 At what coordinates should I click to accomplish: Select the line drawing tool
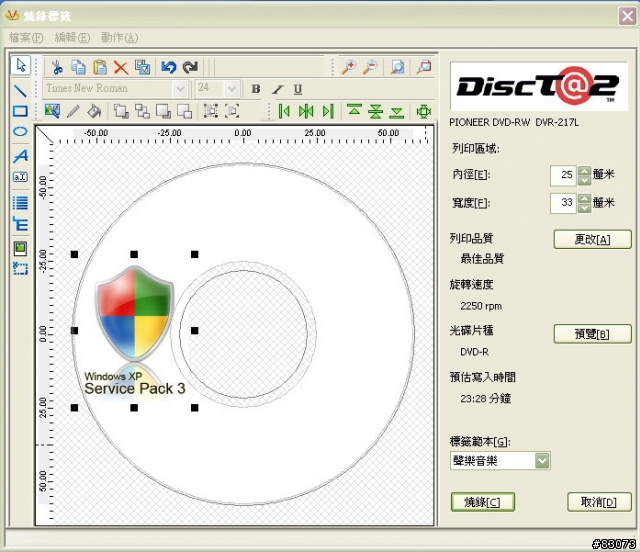click(20, 90)
